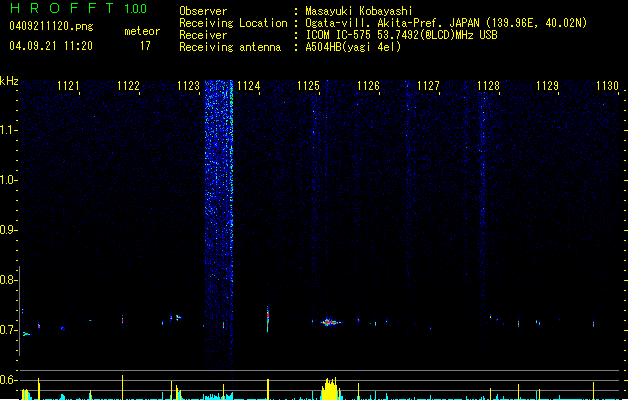Click the ICOM IC-575 receiver text

point(401,35)
